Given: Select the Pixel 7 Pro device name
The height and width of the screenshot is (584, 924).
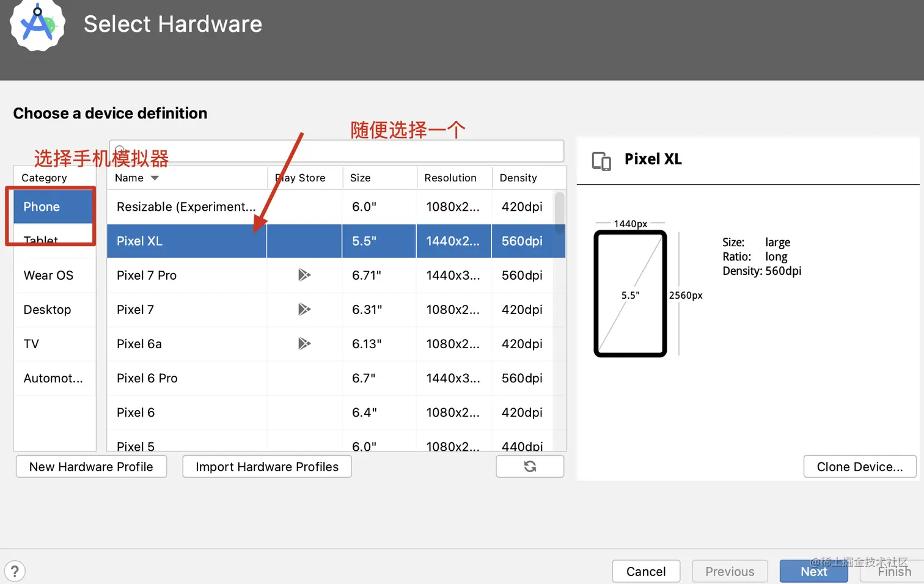Looking at the screenshot, I should [x=147, y=276].
